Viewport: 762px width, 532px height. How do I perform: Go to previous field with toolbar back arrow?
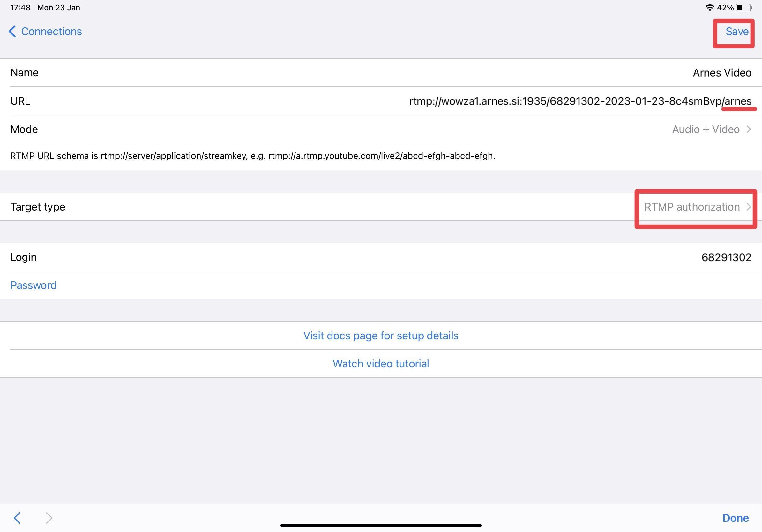point(17,518)
